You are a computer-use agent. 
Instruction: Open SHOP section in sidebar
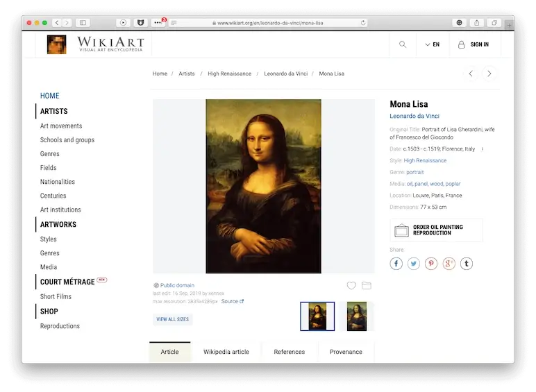point(49,312)
